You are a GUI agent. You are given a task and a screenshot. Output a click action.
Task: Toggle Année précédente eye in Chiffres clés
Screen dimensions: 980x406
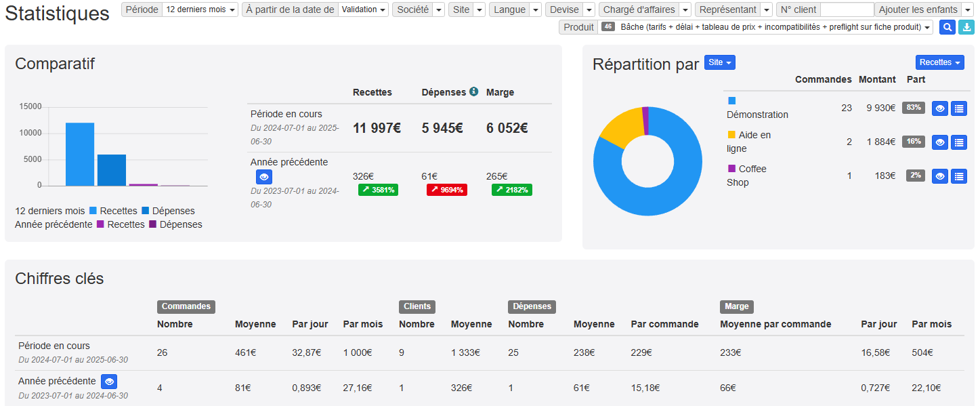click(x=109, y=381)
